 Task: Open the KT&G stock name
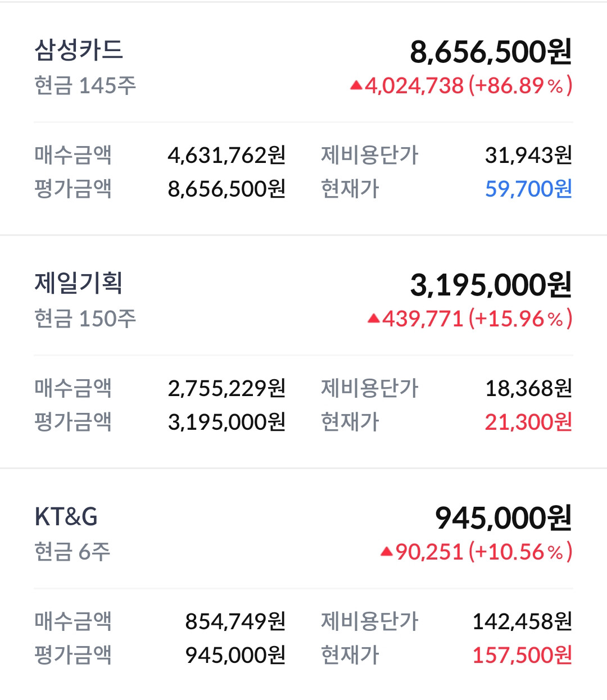pos(66,516)
